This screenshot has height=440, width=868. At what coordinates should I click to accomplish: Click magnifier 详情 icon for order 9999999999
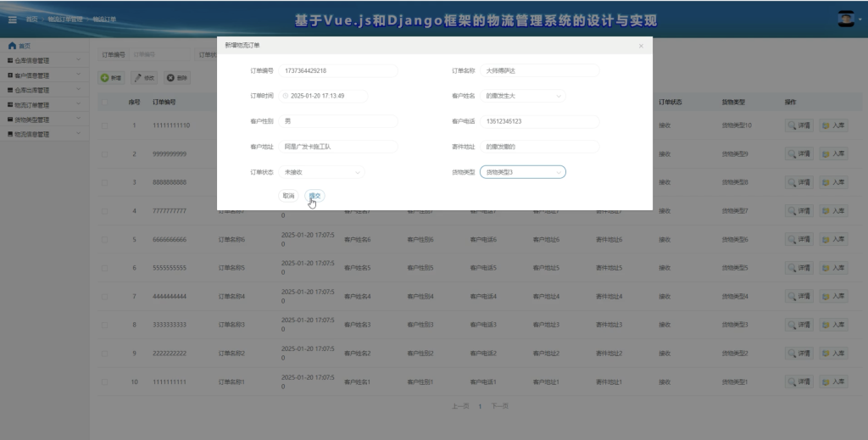click(x=793, y=153)
